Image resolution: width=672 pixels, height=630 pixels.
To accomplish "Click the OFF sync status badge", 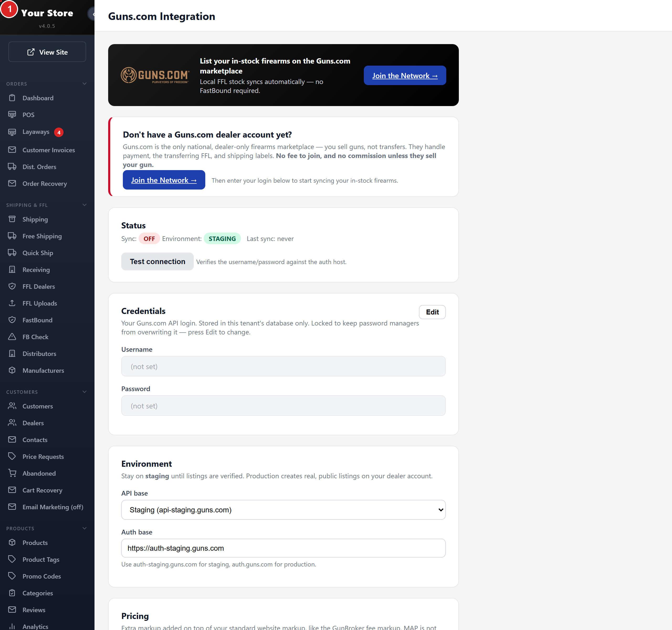I will [x=149, y=239].
